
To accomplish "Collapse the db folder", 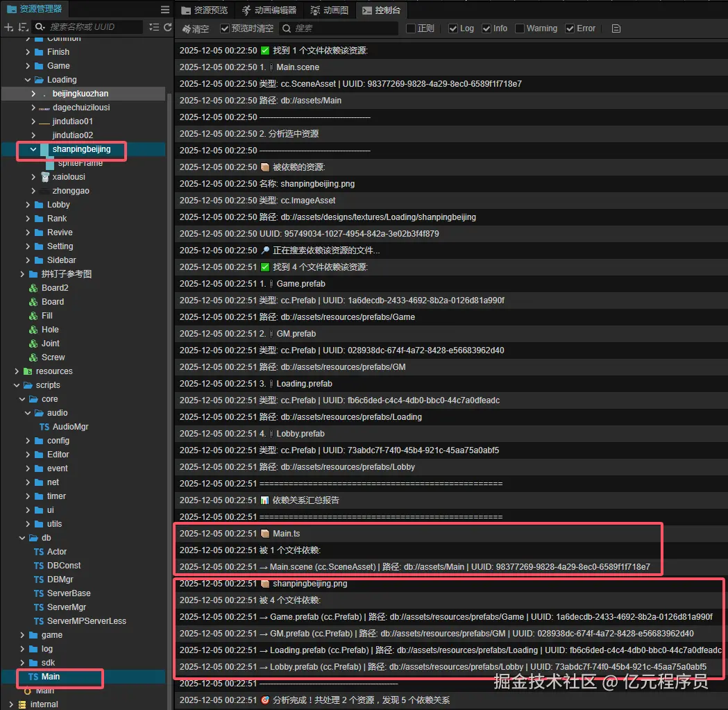I will pos(22,538).
